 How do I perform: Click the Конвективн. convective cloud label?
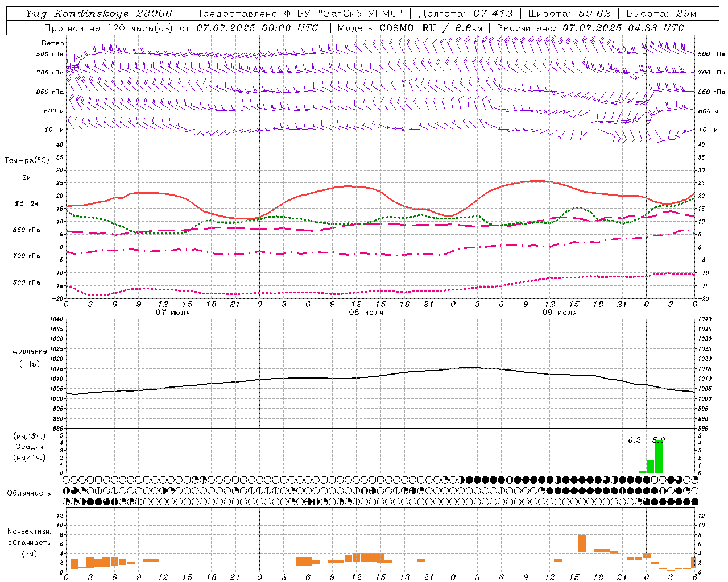click(x=29, y=531)
